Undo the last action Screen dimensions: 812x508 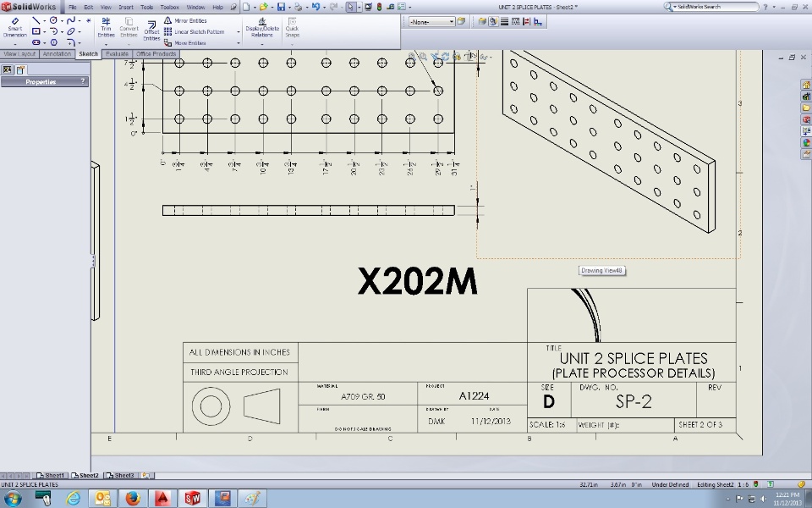[315, 7]
